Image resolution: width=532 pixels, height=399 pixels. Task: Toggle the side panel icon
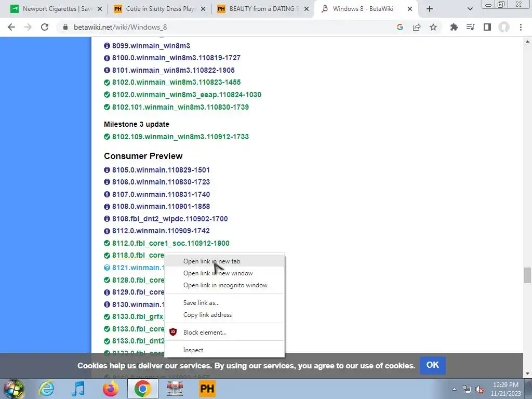(x=487, y=27)
